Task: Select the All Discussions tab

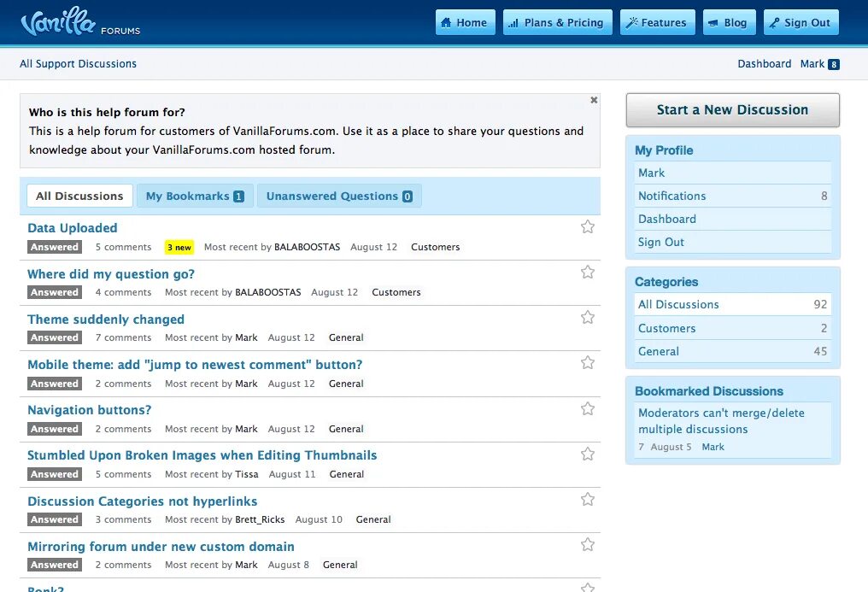Action: coord(79,196)
